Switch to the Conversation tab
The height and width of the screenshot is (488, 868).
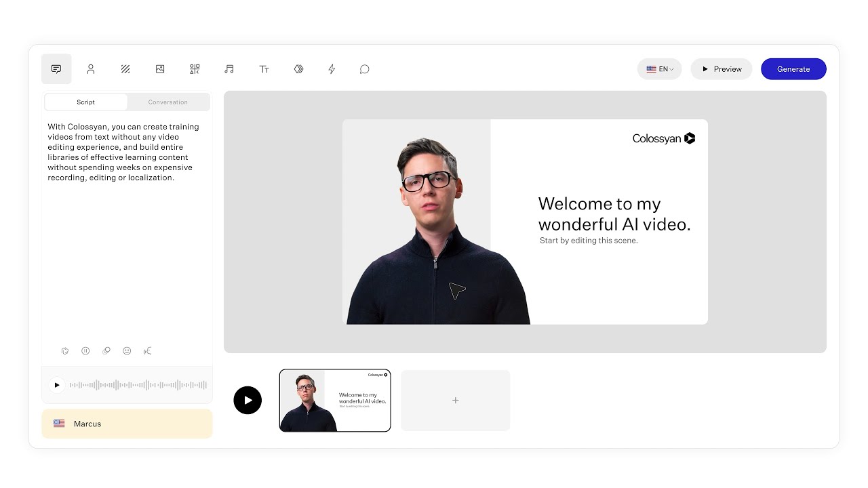(x=168, y=102)
